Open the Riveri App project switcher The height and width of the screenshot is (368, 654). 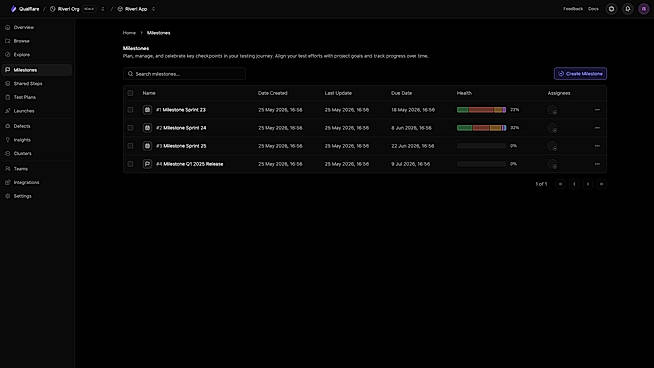click(153, 9)
